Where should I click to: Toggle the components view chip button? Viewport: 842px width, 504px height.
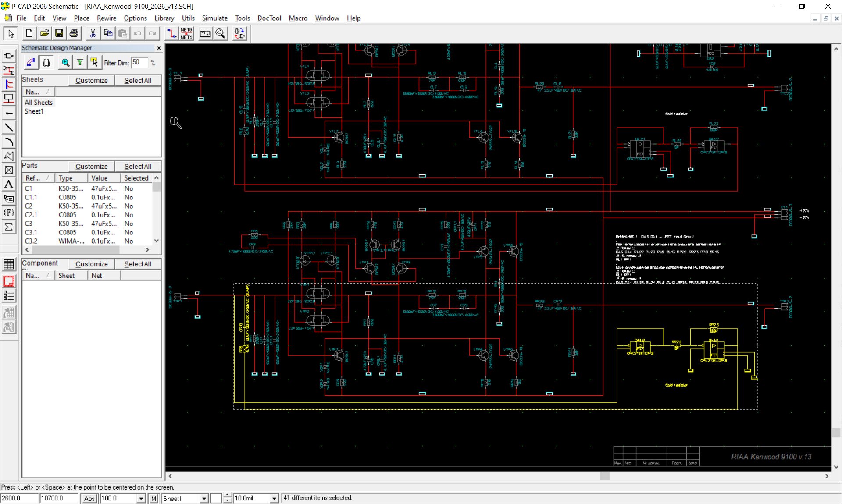click(46, 63)
